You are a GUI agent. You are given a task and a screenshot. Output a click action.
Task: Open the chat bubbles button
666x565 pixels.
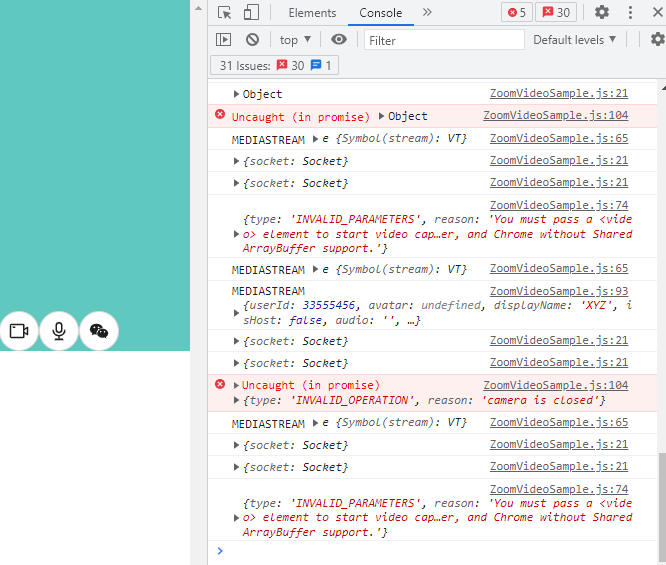click(x=99, y=331)
